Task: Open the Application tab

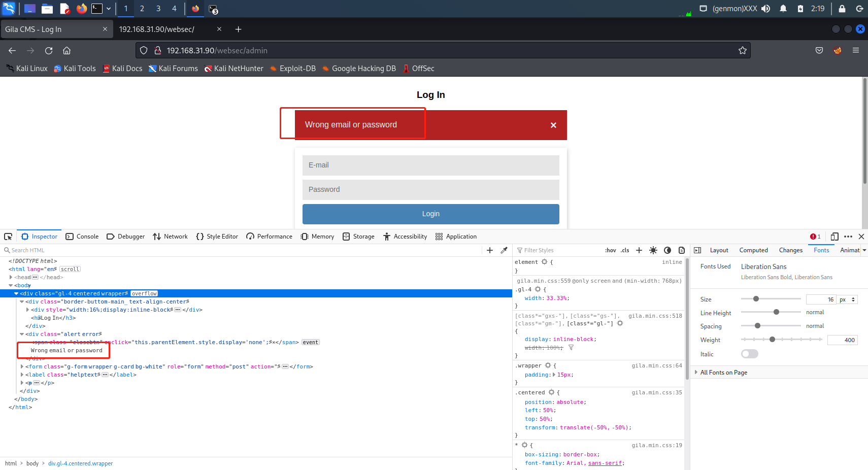Action: coord(456,237)
